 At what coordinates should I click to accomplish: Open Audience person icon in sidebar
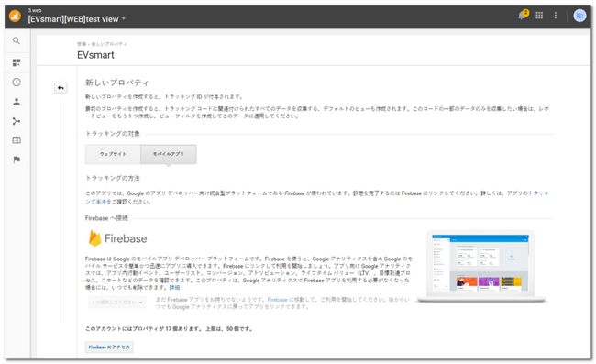pos(17,102)
